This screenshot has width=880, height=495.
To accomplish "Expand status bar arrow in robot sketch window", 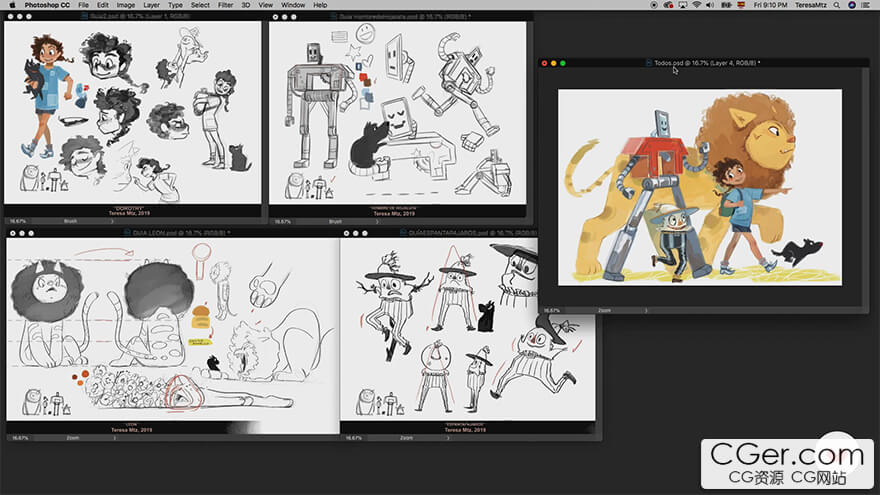I will click(x=377, y=222).
